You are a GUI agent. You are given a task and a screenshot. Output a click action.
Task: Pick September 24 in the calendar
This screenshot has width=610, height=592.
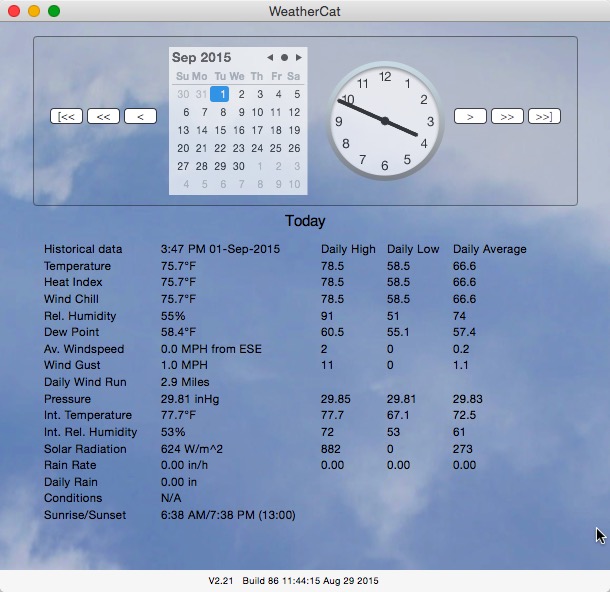[x=257, y=148]
